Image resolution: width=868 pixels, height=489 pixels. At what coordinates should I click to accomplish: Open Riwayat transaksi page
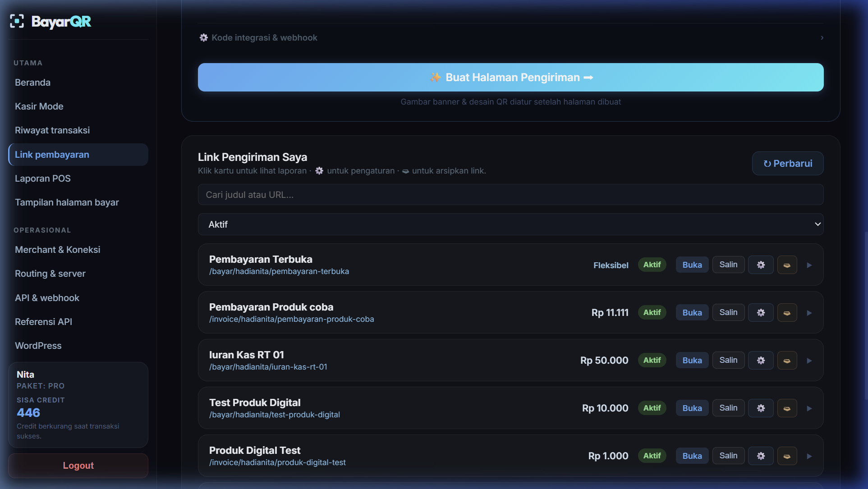point(78,130)
